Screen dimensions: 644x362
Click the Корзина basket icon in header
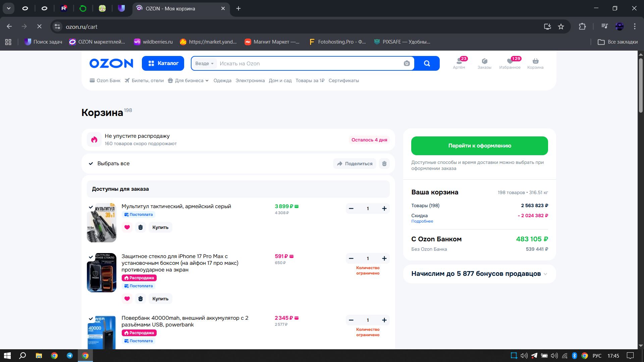point(535,61)
